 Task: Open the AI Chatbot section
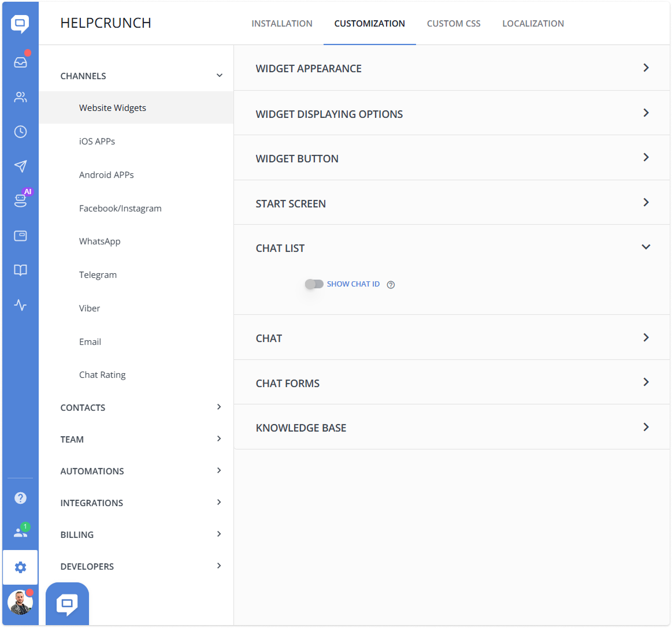point(20,201)
